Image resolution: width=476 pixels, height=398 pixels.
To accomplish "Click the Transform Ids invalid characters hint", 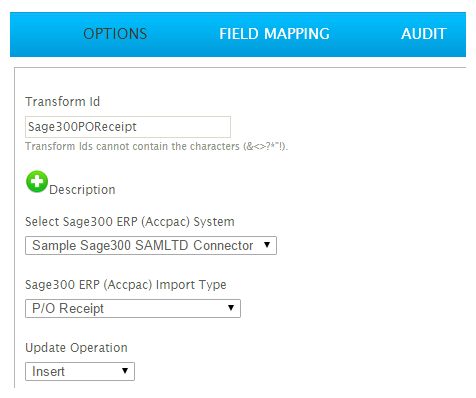I will (x=157, y=146).
